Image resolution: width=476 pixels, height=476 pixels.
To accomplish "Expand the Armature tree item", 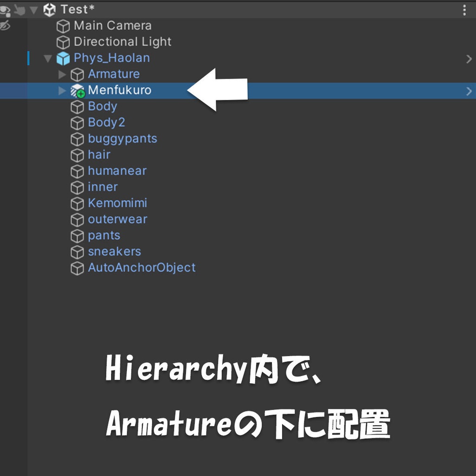I will click(x=61, y=74).
